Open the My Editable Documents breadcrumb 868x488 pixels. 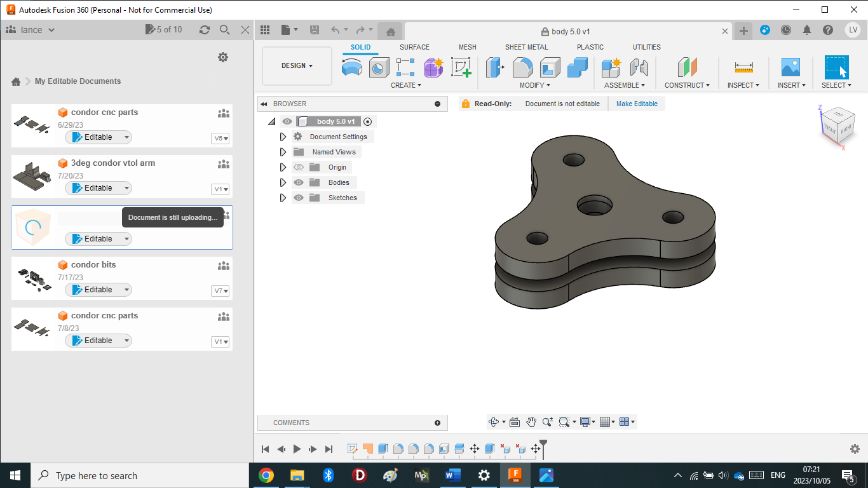point(78,81)
